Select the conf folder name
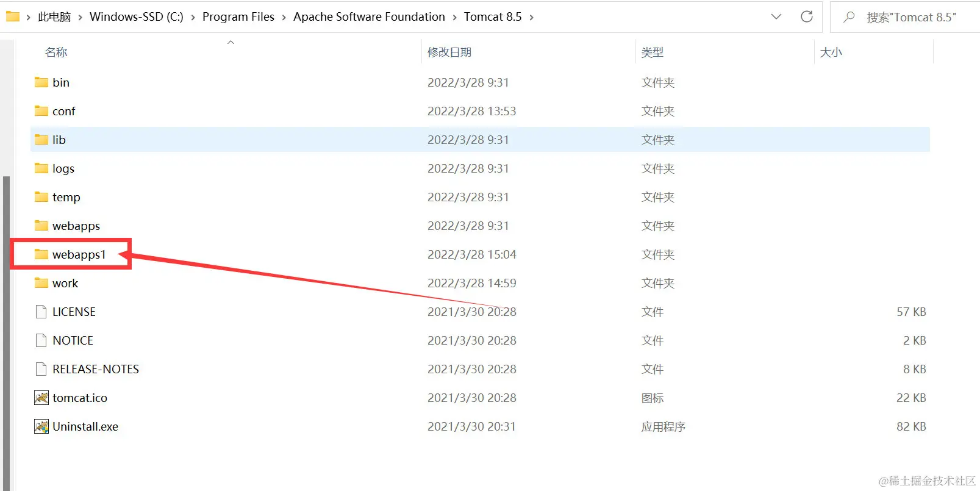The image size is (980, 491). click(64, 111)
